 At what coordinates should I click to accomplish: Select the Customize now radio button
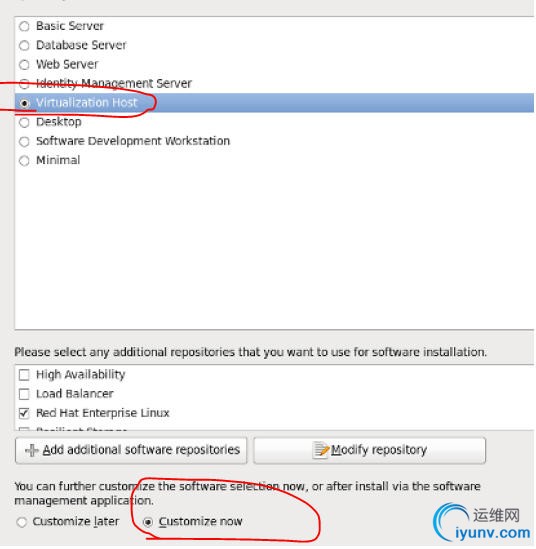(x=148, y=522)
